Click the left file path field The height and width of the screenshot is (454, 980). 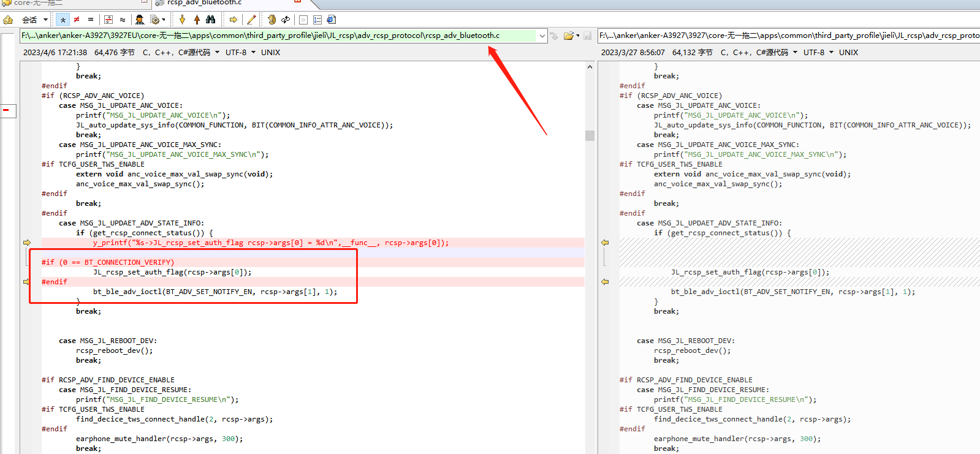click(278, 36)
